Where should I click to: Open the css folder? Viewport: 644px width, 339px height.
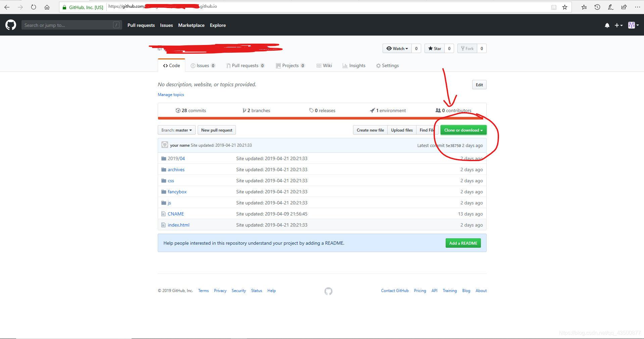pos(171,181)
